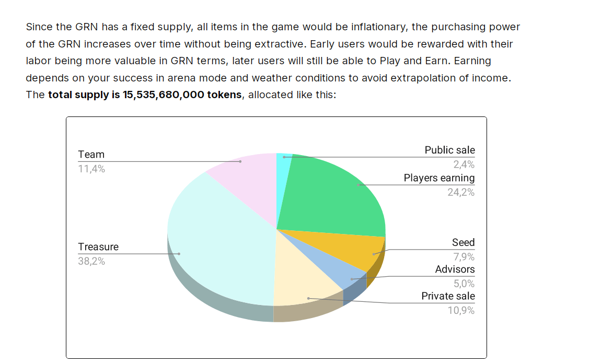This screenshot has height=364, width=590.
Task: Select the Treasure label text
Action: (x=98, y=246)
